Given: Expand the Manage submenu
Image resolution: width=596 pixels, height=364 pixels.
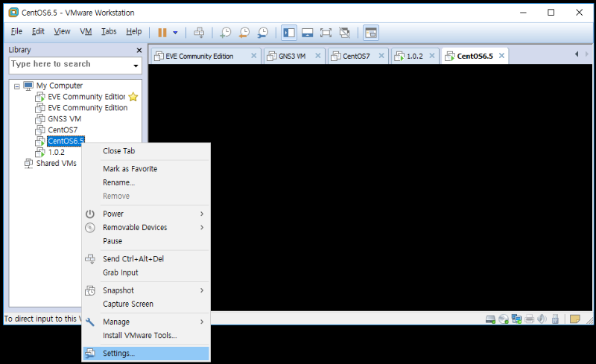Looking at the screenshot, I should 146,322.
